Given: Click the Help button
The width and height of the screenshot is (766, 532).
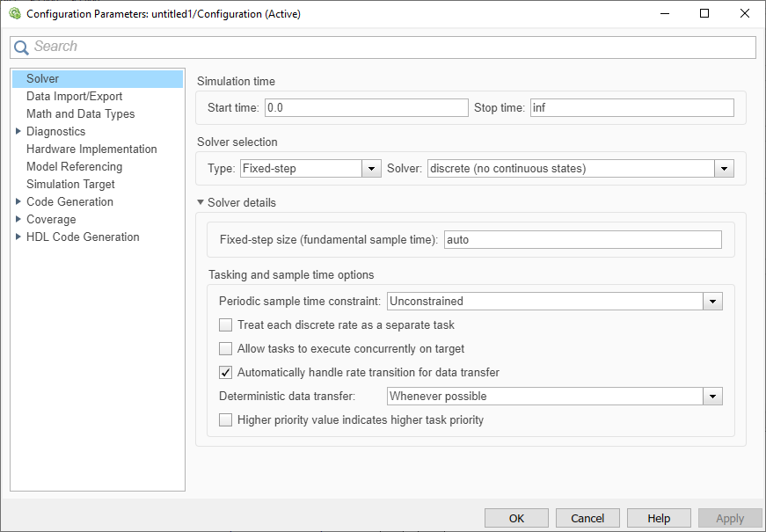Looking at the screenshot, I should [x=659, y=519].
